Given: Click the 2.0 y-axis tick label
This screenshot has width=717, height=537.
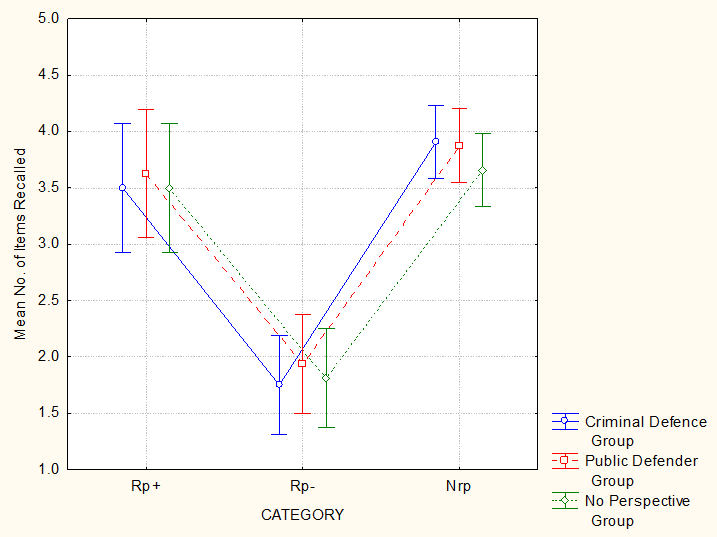Looking at the screenshot, I should 49,356.
